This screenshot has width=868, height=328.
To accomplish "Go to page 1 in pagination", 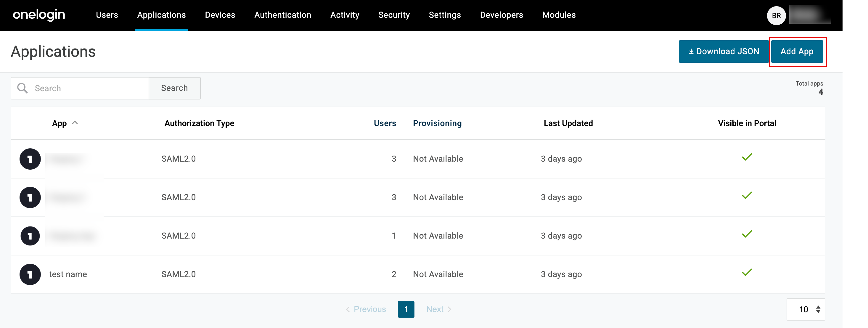I will [406, 309].
